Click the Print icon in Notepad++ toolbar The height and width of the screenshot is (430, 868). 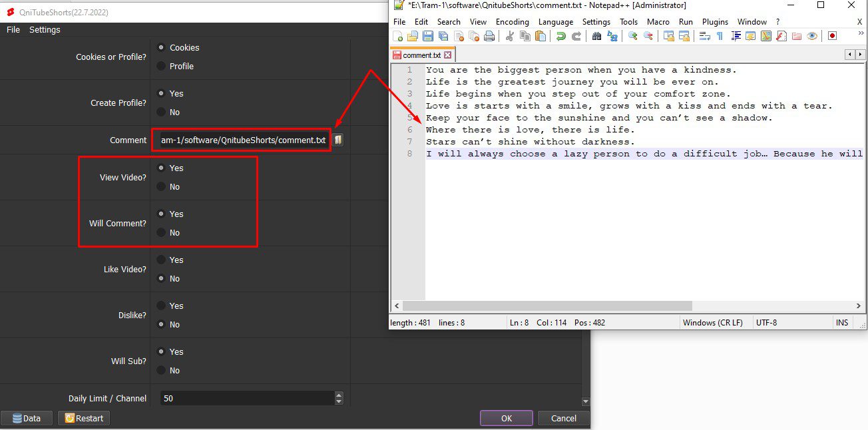coord(489,36)
